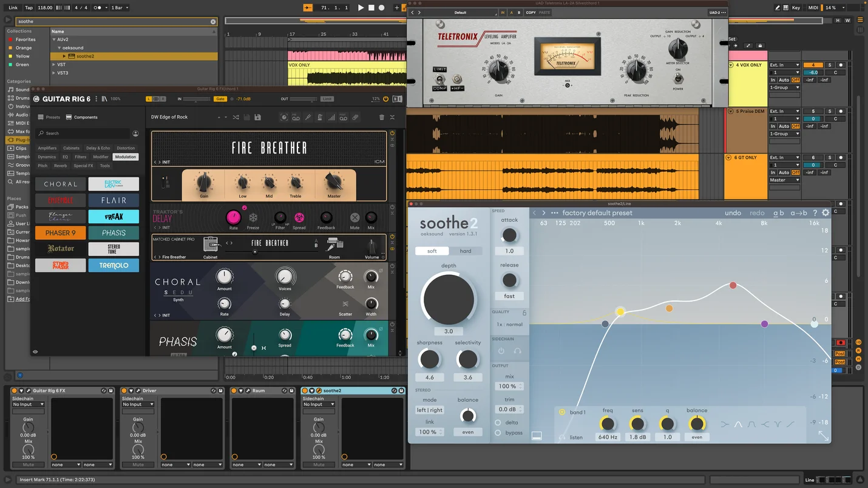868x488 pixels.
Task: Open the 1 Bar quantization dropdown
Action: tap(119, 8)
